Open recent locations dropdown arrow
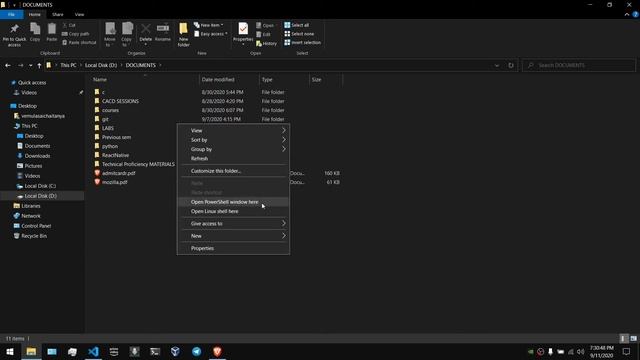 [x=30, y=65]
